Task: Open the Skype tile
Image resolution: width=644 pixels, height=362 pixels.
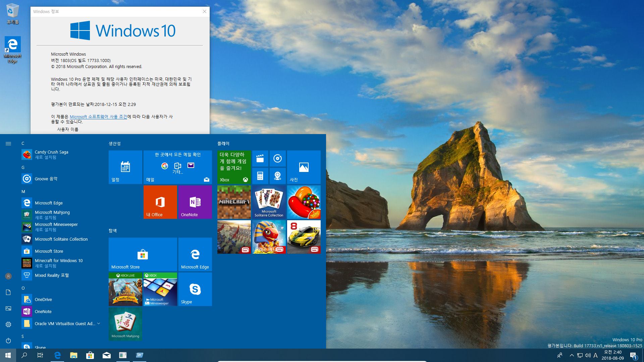Action: [x=195, y=289]
